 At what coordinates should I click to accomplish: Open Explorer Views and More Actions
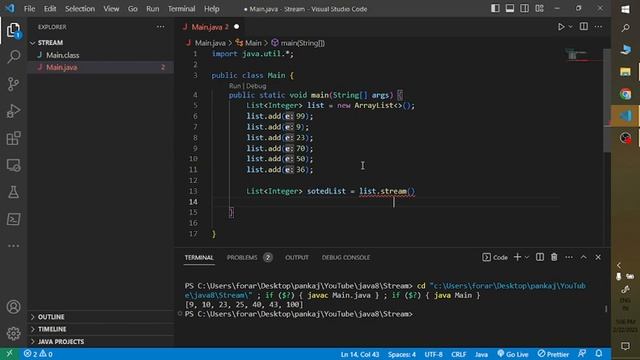(160, 27)
